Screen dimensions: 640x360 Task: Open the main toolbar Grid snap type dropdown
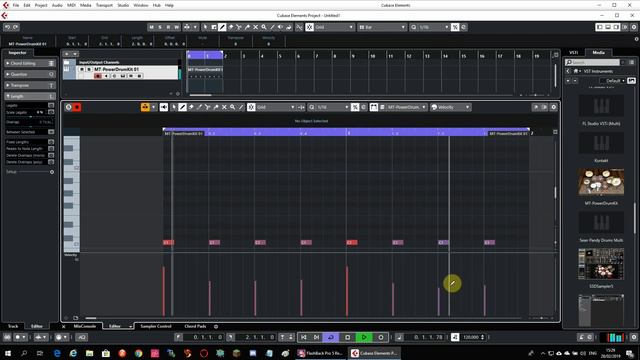click(334, 27)
